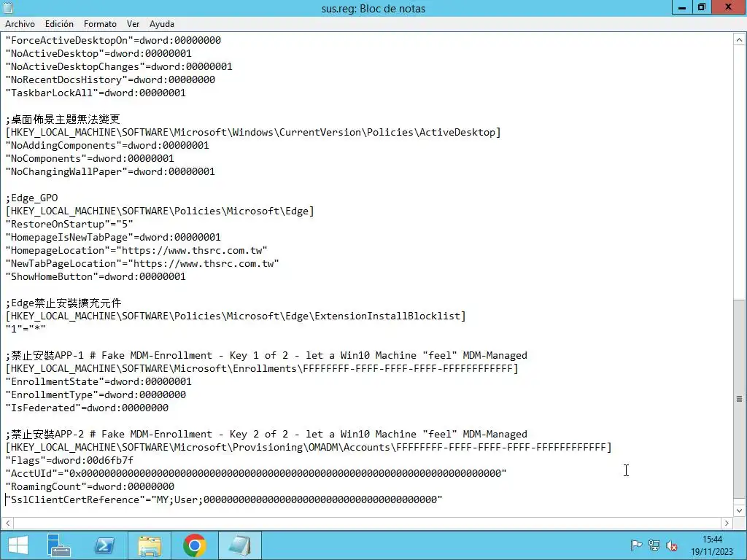The height and width of the screenshot is (560, 747).
Task: Click the vertical scrollbar thumb
Action: point(739,399)
